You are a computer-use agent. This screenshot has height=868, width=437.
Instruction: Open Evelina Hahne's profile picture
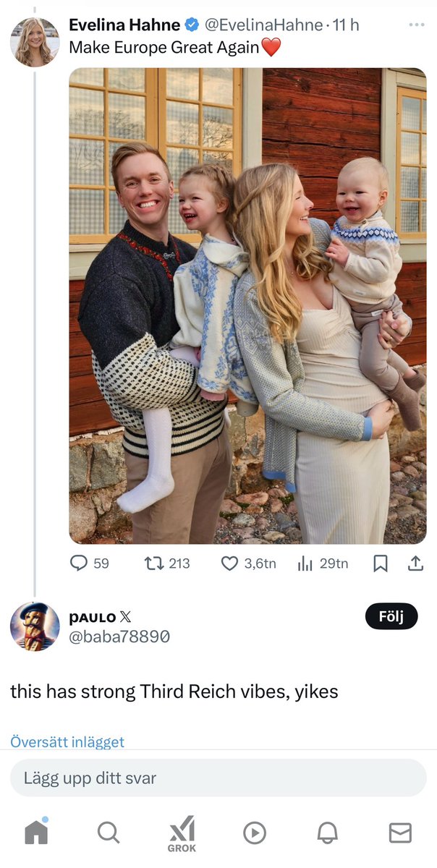coord(35,42)
